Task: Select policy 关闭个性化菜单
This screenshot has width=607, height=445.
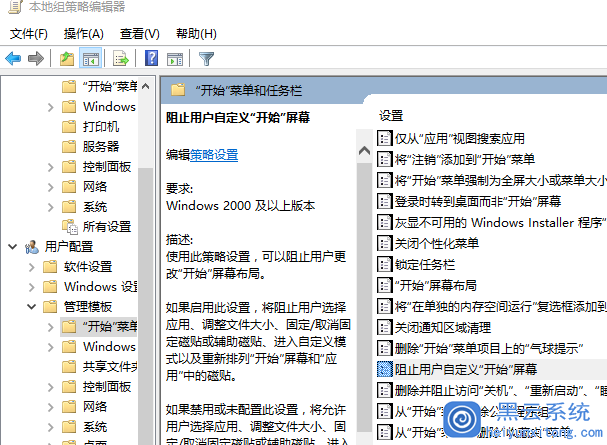Action: tap(437, 243)
